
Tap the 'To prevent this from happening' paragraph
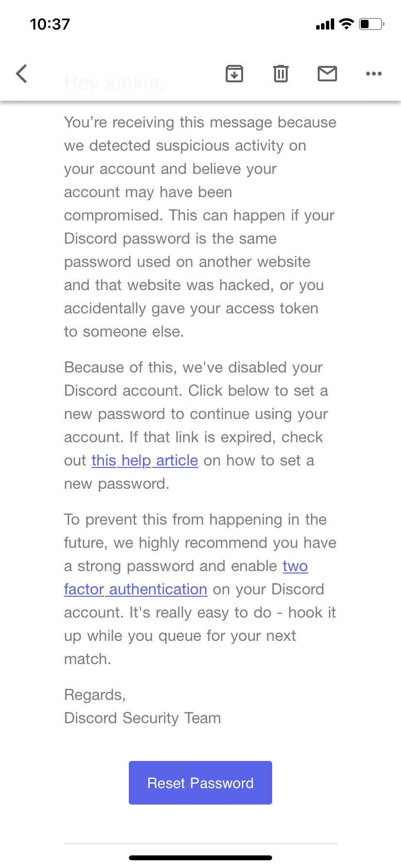tap(200, 589)
